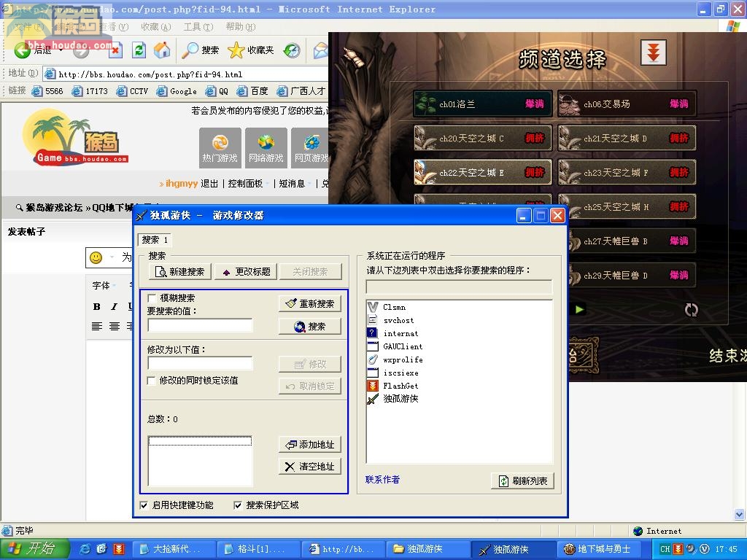
Task: Select channel ch27天帷巨兽 B
Action: click(631, 241)
